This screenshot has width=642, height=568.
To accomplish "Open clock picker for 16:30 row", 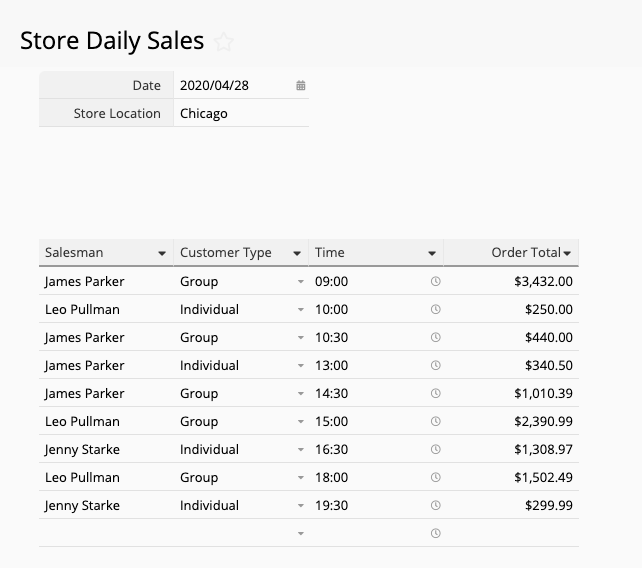I will [x=436, y=449].
